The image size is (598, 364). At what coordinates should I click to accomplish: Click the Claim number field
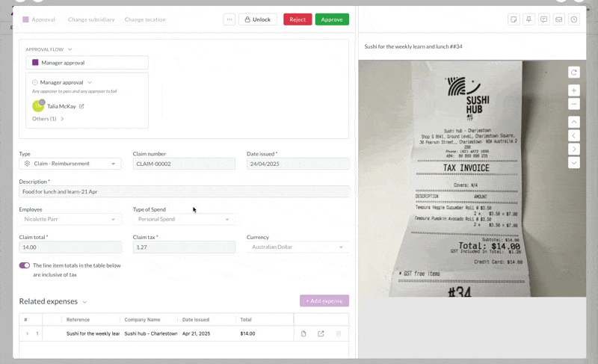(184, 164)
